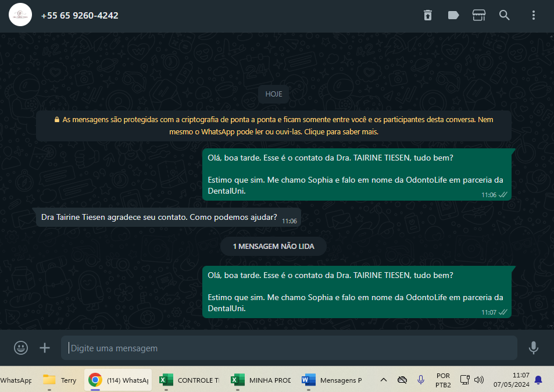Open the network display tray icon
Screen dimensions: 554x392
(464, 380)
